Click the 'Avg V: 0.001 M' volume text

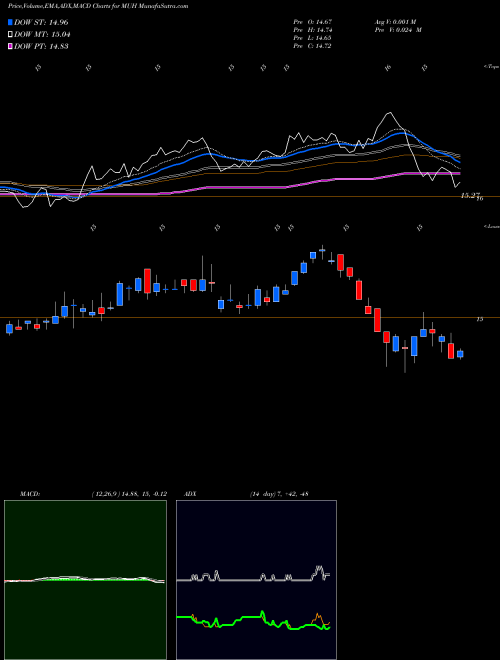395,22
